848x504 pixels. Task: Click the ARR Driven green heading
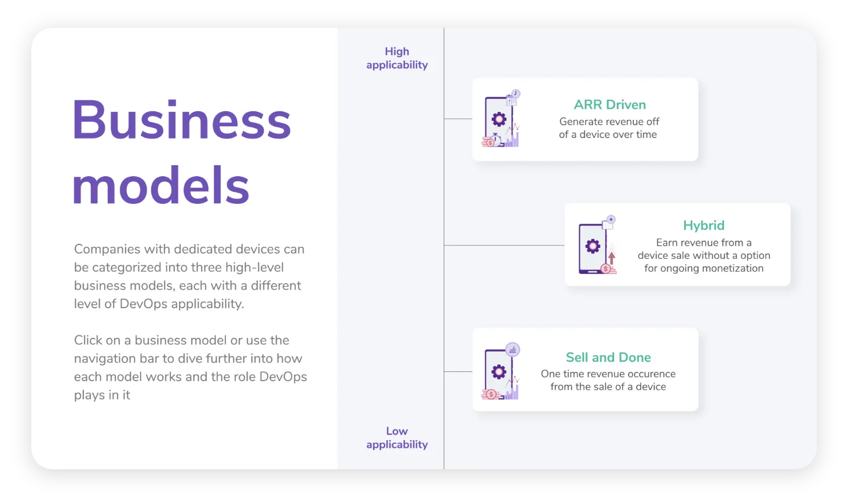(610, 104)
